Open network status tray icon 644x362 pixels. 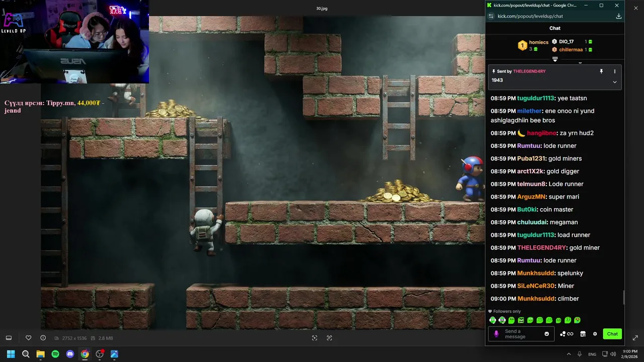coord(605,354)
